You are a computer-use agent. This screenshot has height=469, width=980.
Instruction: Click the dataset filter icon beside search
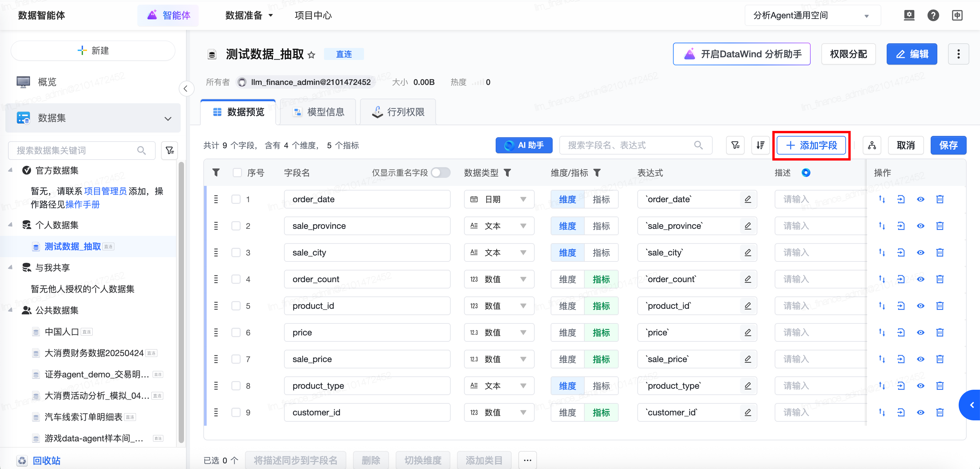pos(170,151)
